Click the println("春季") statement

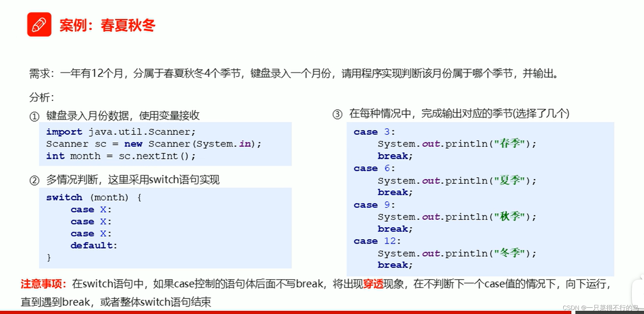coord(457,144)
